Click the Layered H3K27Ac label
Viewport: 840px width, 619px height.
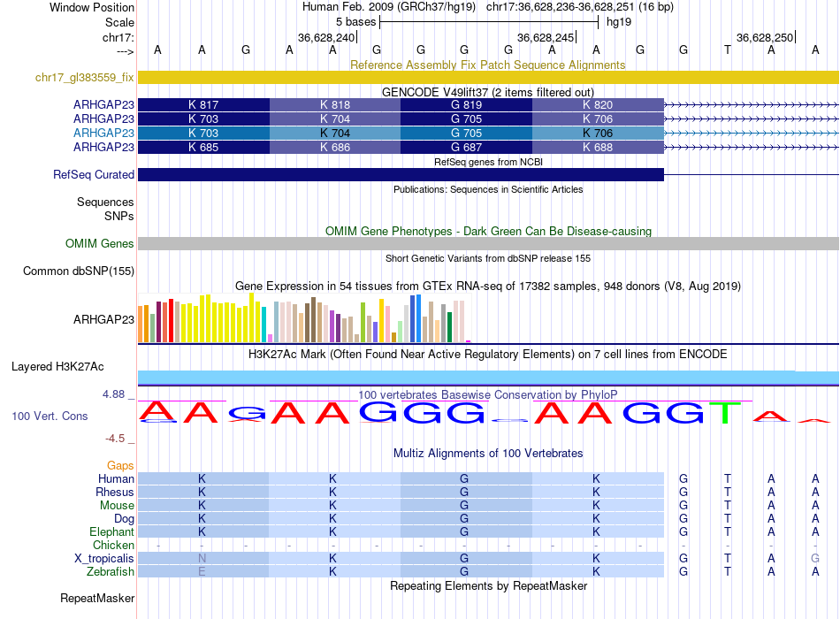point(57,367)
